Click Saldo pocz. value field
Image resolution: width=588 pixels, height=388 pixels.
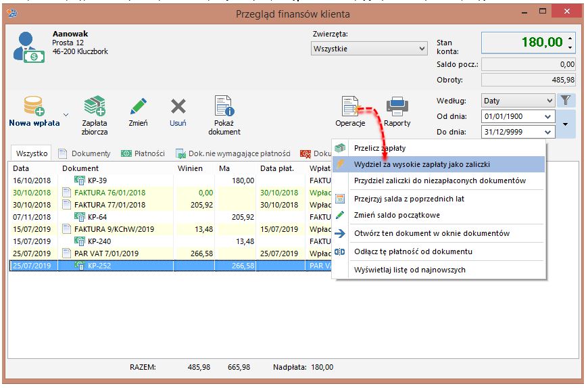tap(529, 64)
